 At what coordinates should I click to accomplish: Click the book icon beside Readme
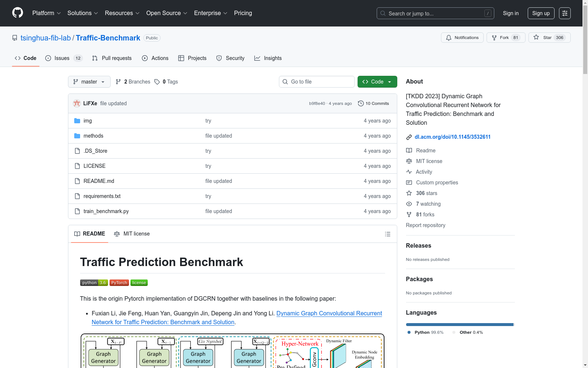coord(409,151)
